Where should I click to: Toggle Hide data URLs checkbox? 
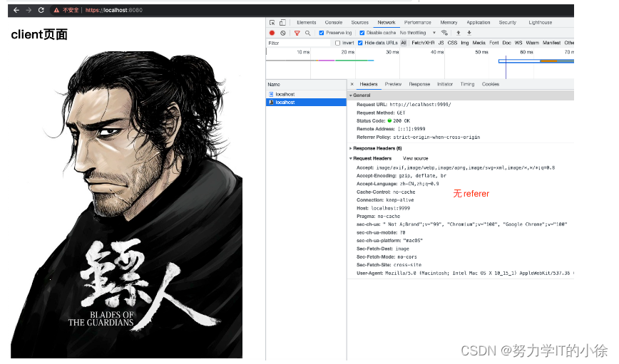[x=360, y=43]
